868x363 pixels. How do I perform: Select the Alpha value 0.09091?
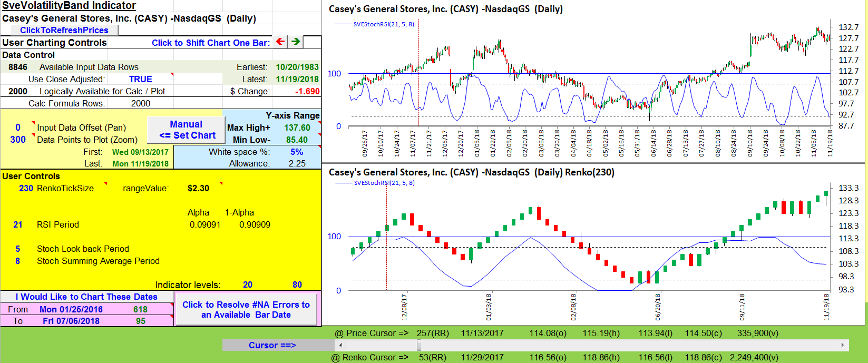tap(205, 224)
